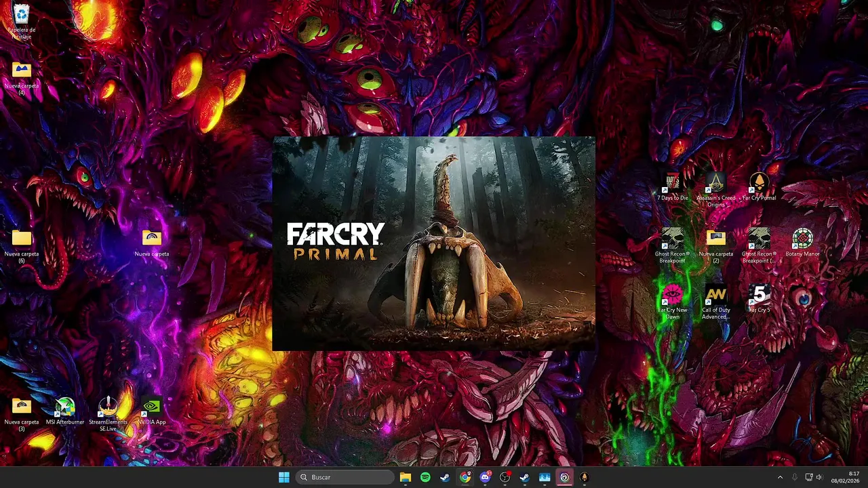Open File Explorer from the taskbar
The height and width of the screenshot is (488, 868).
[406, 477]
